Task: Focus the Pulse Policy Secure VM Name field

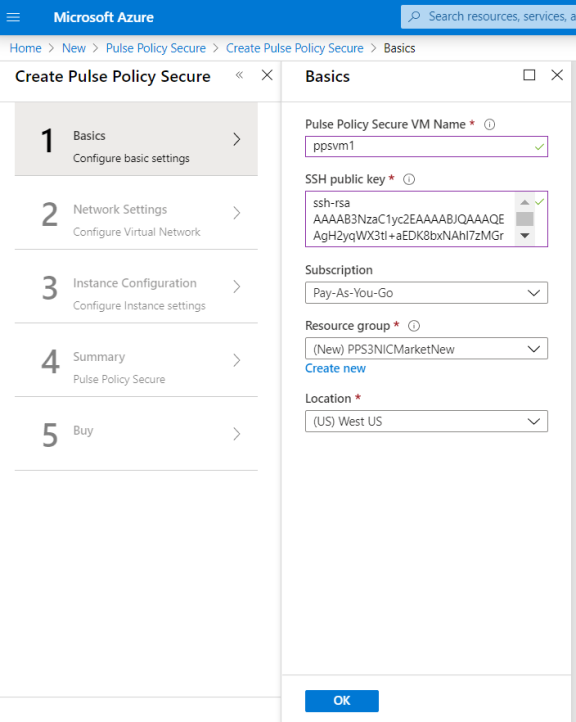Action: click(426, 146)
